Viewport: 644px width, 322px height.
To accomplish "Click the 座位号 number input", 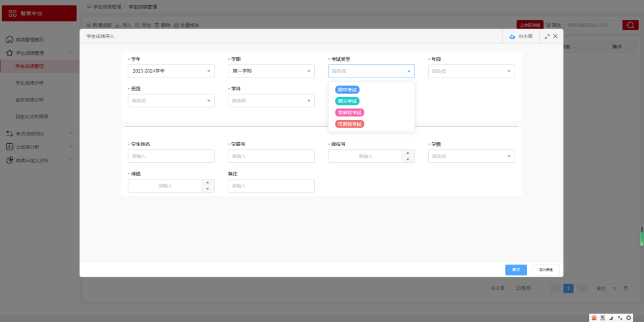I will (365, 156).
